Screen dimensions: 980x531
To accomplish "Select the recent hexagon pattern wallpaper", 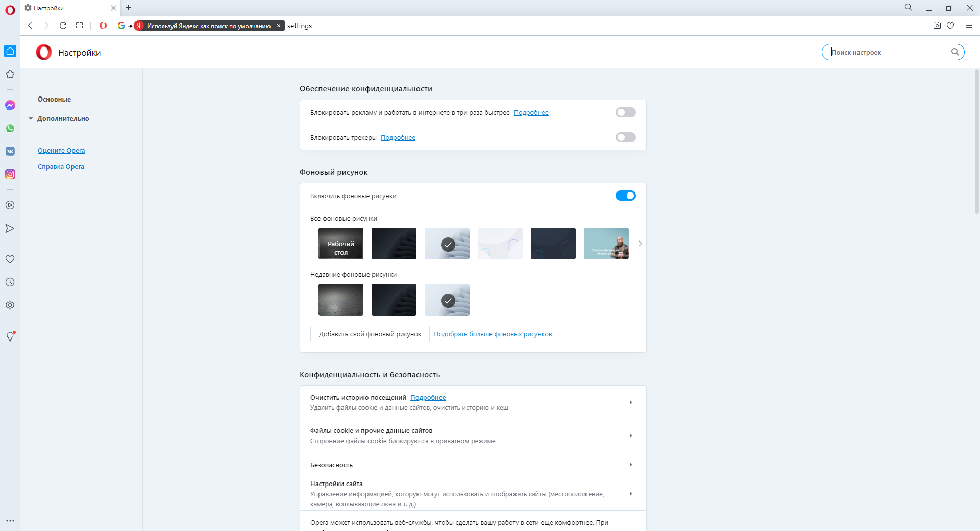I will tap(341, 300).
